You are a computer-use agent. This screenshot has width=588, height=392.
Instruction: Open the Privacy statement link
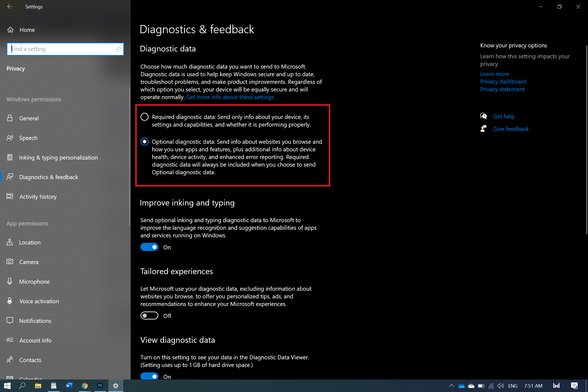point(502,89)
